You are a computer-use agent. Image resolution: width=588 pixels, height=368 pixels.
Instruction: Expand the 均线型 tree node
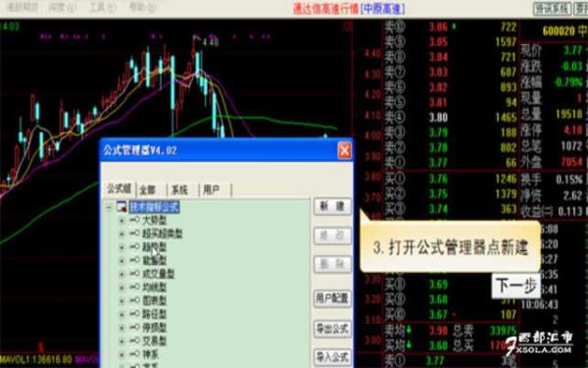122,288
